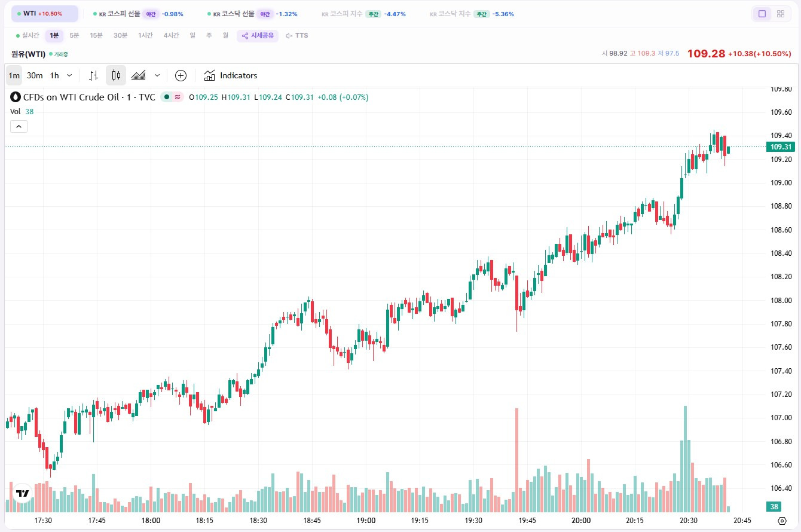Viewport: 801px width, 532px height.
Task: Collapse the volume panel with chevron
Action: point(19,126)
